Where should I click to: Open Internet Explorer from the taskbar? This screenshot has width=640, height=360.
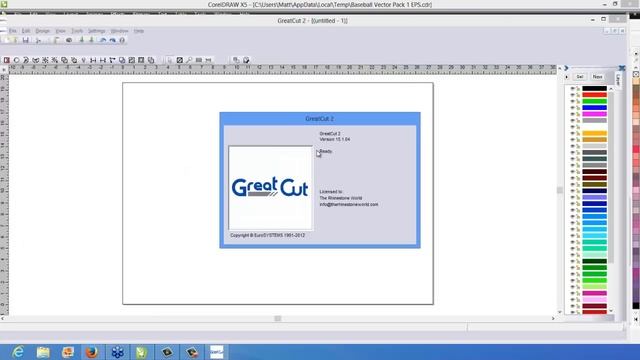(18, 352)
